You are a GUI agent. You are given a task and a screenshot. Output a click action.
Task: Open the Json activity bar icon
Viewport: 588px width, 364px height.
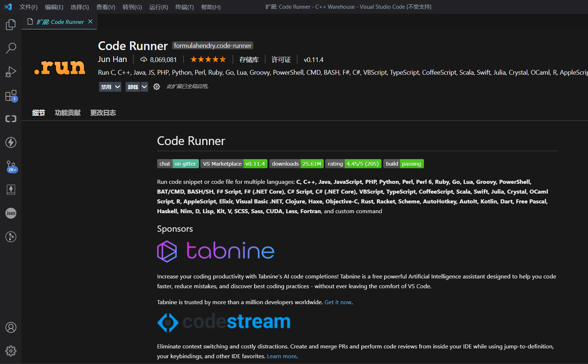[x=11, y=213]
